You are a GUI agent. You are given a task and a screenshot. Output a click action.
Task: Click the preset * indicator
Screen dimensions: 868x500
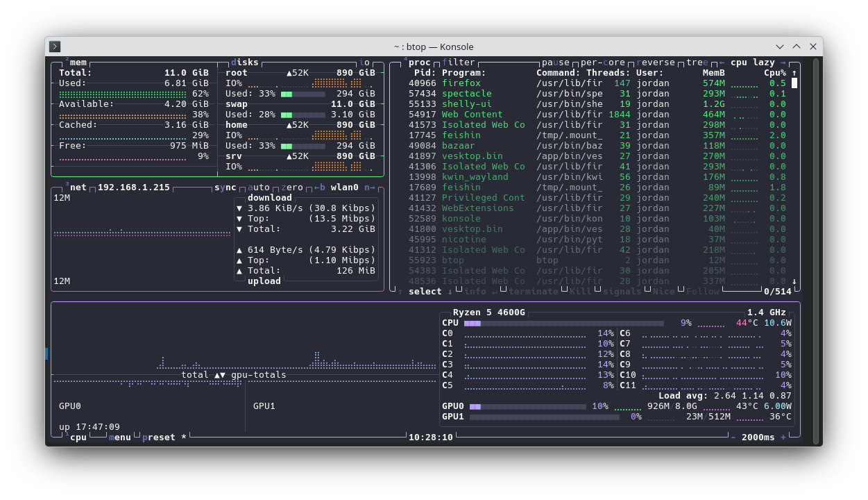click(164, 437)
